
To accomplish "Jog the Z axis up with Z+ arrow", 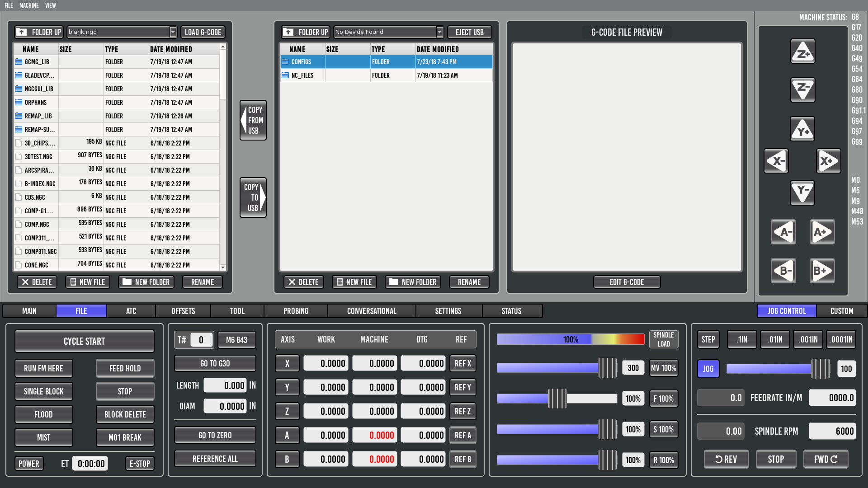I will (x=802, y=52).
